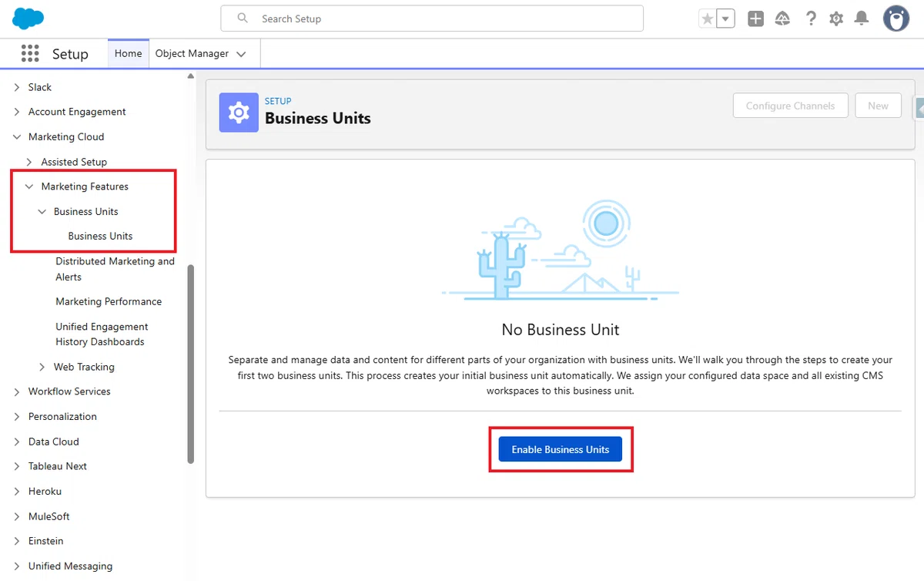Click the SETUP breadcrumb text
924x581 pixels.
click(278, 101)
